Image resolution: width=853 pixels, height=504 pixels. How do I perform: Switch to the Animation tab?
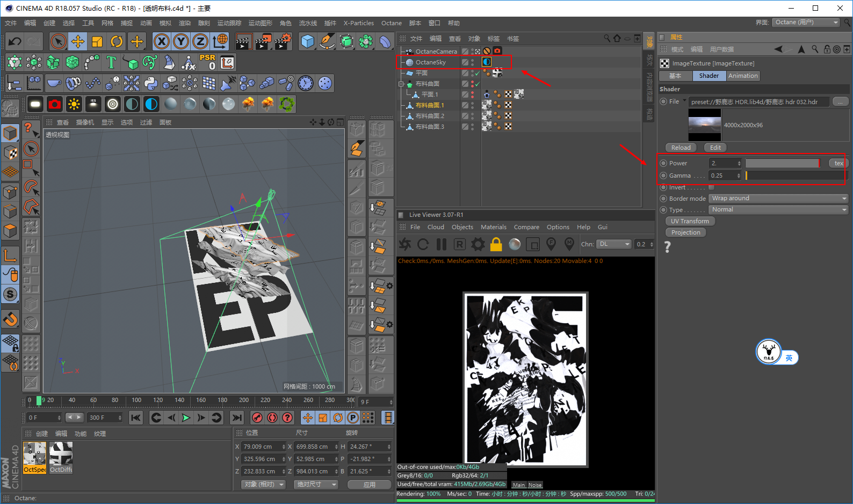(743, 76)
